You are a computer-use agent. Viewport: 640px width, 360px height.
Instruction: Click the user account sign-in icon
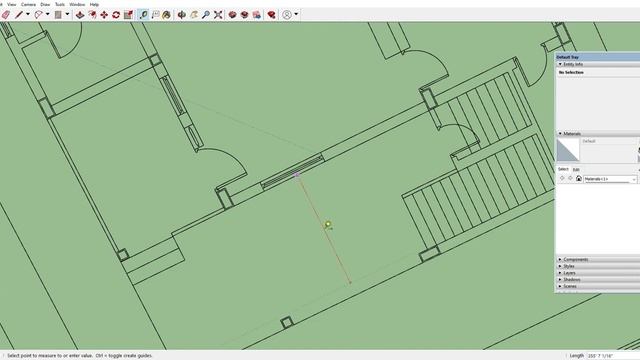[x=287, y=15]
